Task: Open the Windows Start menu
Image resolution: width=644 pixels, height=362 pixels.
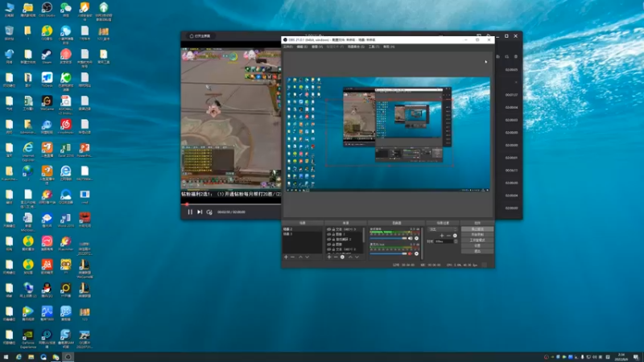Action: point(6,357)
